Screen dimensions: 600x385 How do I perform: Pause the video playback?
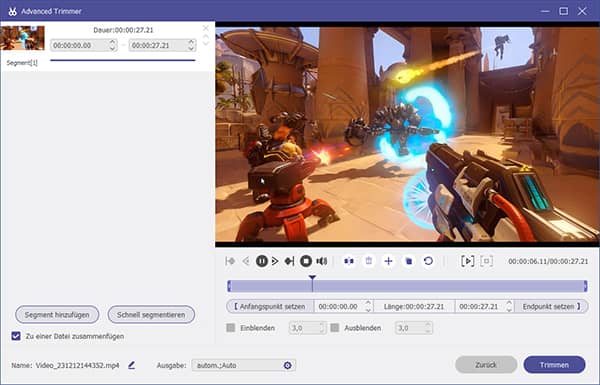click(262, 261)
